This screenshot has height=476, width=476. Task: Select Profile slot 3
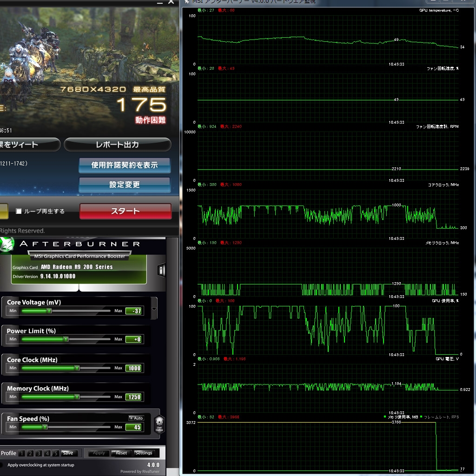coord(39,453)
